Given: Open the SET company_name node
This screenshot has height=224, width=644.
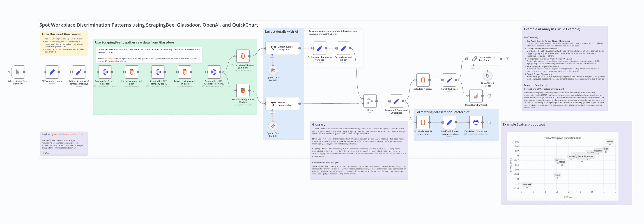Looking at the screenshot, I should tap(52, 72).
